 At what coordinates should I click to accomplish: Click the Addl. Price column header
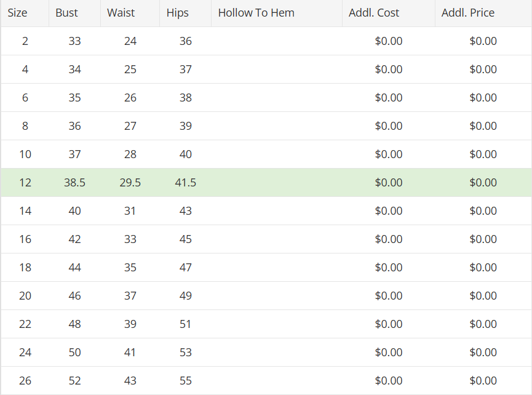(x=467, y=13)
